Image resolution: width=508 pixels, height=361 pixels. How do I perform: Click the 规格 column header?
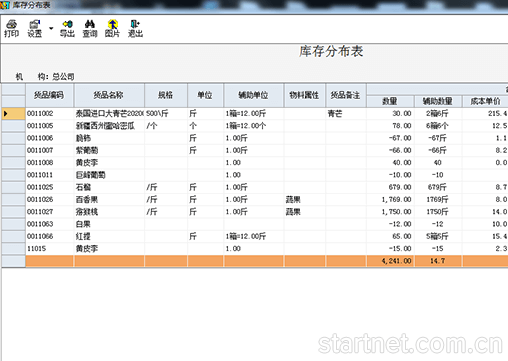pos(166,95)
